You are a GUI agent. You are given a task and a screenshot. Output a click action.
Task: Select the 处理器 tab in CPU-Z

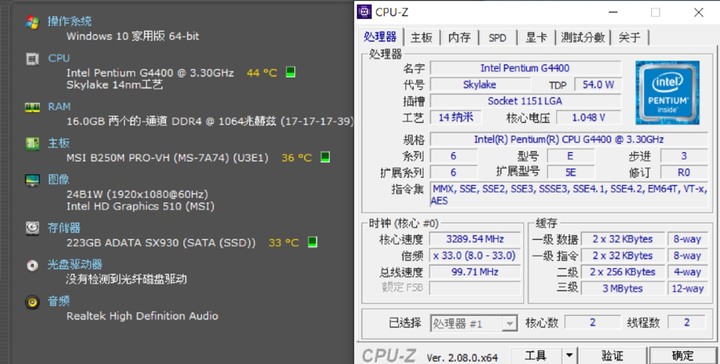pos(380,37)
